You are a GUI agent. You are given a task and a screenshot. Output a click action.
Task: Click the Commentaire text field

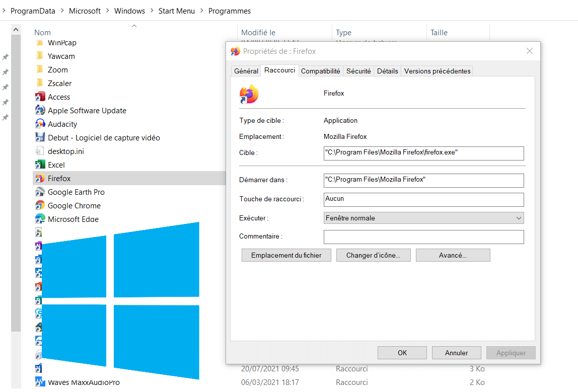point(423,237)
